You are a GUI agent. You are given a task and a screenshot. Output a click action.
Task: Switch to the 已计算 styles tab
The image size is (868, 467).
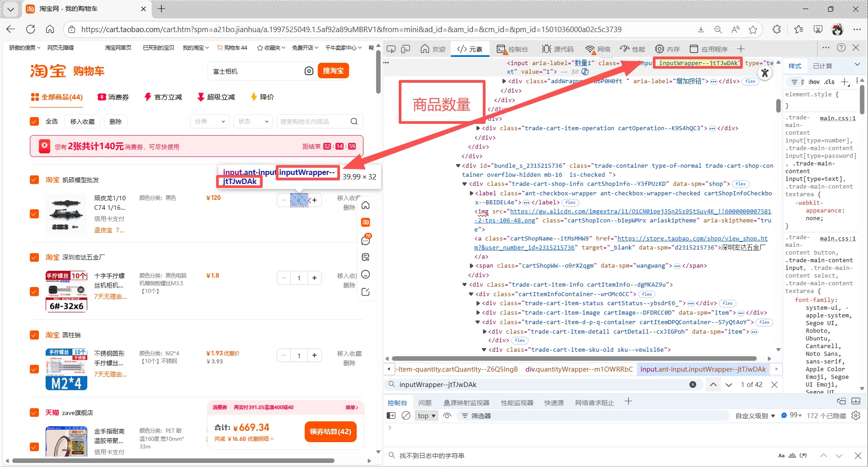click(x=822, y=66)
